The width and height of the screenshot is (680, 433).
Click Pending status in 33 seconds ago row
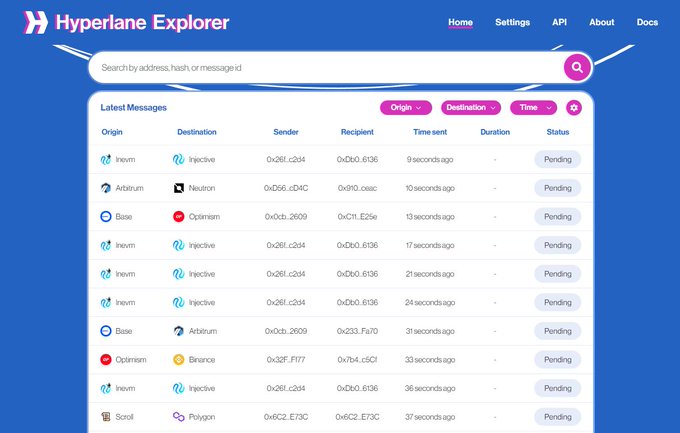[558, 360]
